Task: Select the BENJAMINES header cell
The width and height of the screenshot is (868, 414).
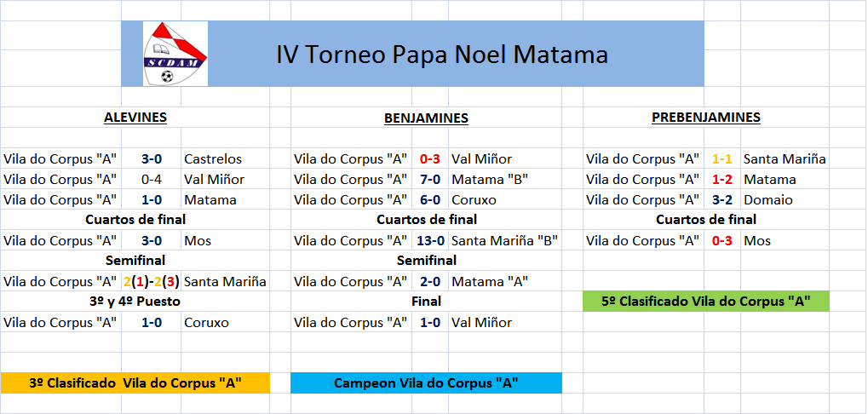Action: [426, 118]
